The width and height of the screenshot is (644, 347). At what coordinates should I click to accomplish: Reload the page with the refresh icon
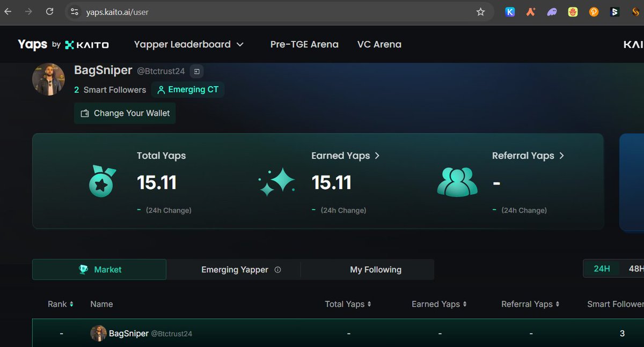(49, 11)
